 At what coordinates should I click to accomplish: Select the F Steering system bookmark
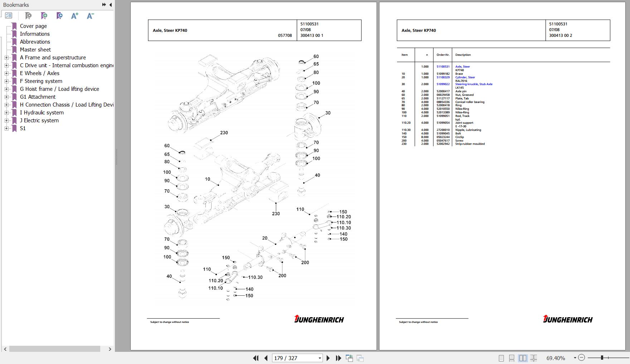tap(41, 81)
